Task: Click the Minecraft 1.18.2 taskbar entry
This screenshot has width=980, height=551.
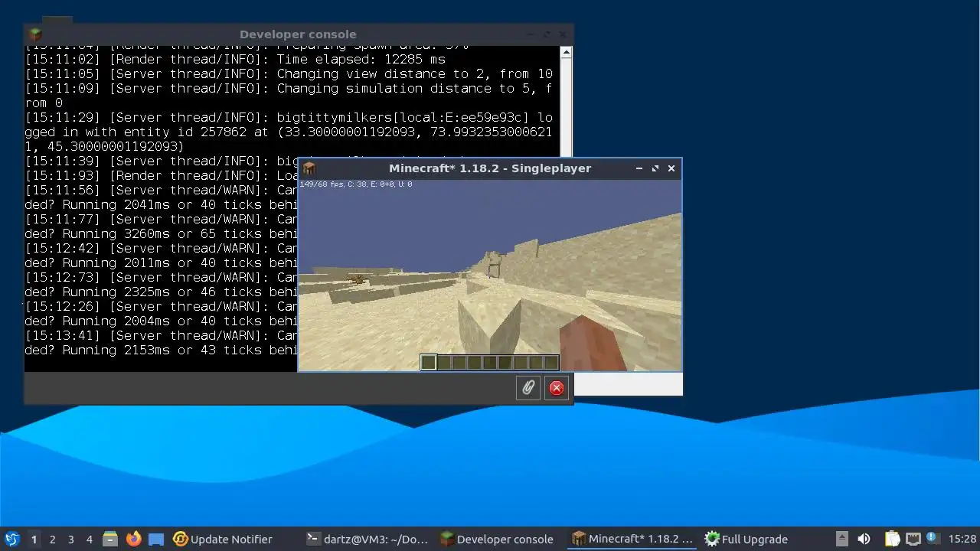Action: (x=633, y=539)
